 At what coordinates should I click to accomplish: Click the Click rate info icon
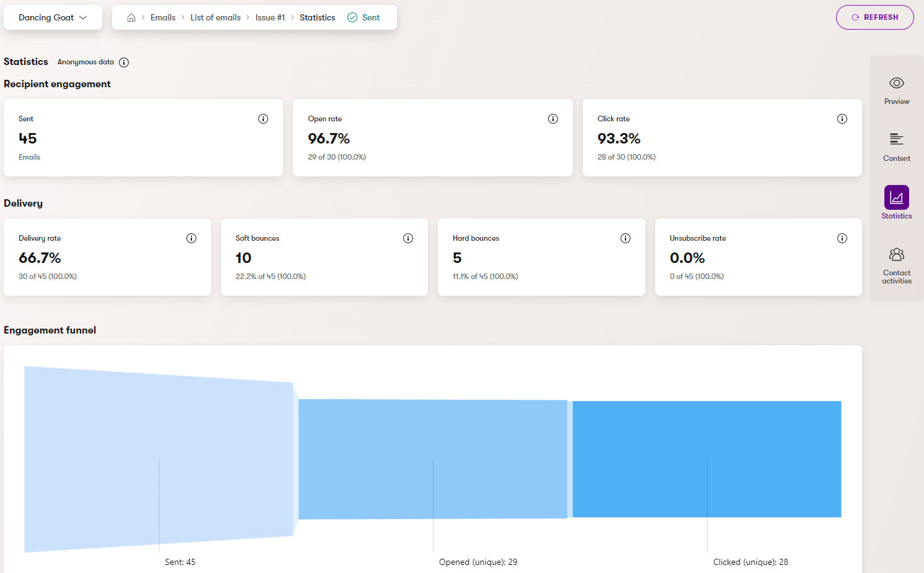(842, 119)
